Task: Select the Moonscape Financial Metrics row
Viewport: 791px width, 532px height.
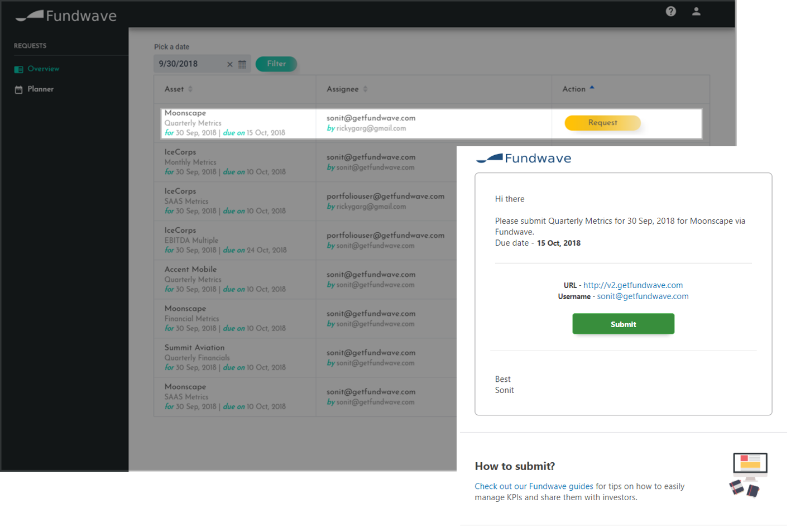Action: (305, 318)
